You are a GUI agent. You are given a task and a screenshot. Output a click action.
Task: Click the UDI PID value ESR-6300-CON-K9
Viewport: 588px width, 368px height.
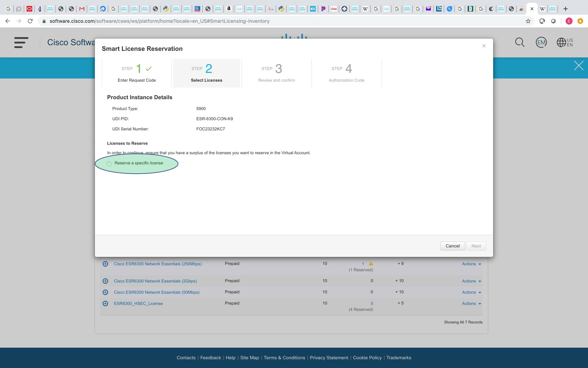pyautogui.click(x=215, y=119)
